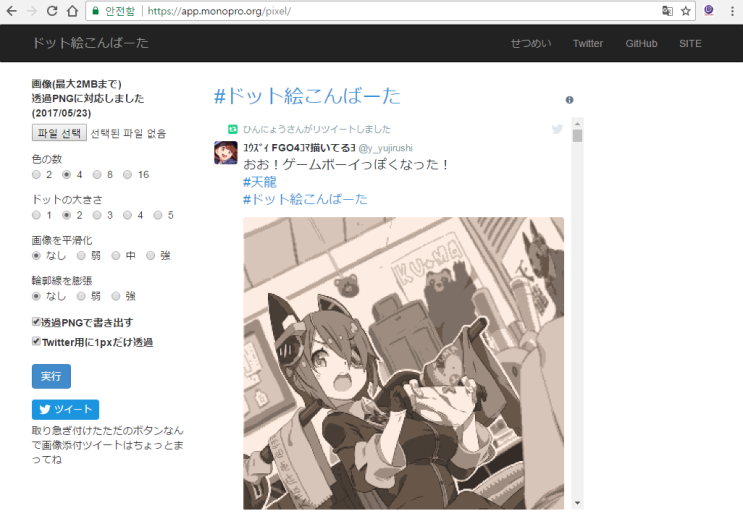Set dot size to 2

pos(66,215)
